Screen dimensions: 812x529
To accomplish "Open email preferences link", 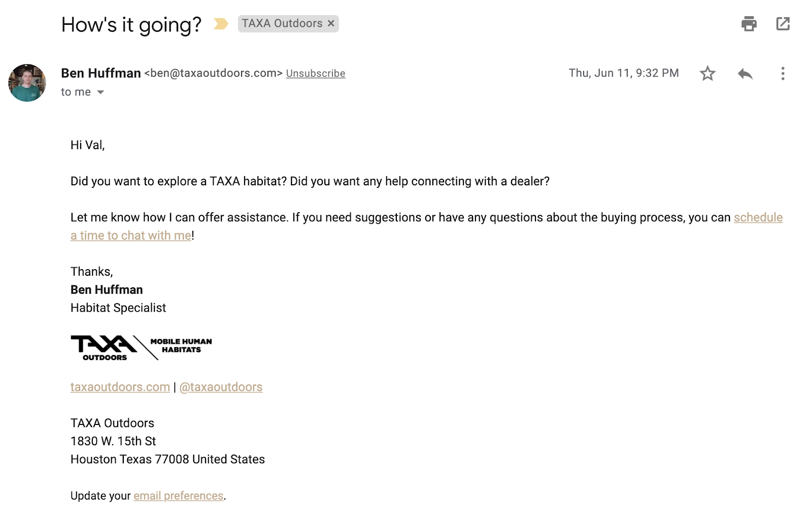I will click(178, 495).
